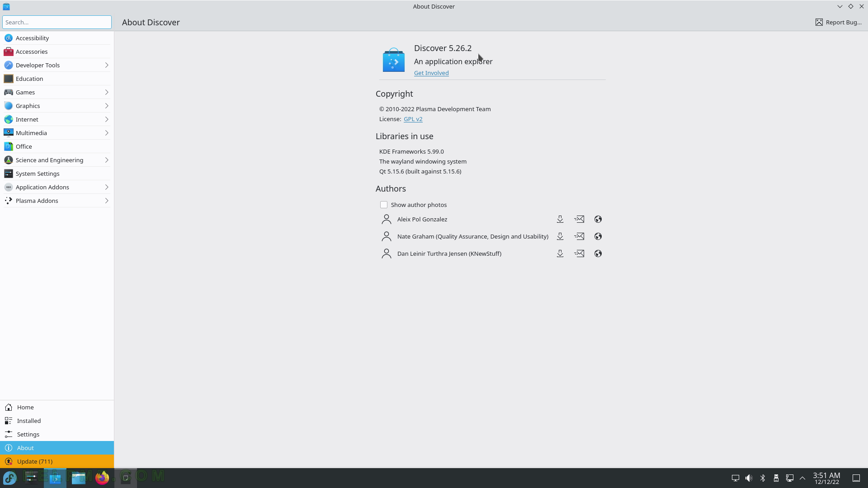The width and height of the screenshot is (868, 488).
Task: Open the removable USB device tray icon
Action: click(776, 478)
